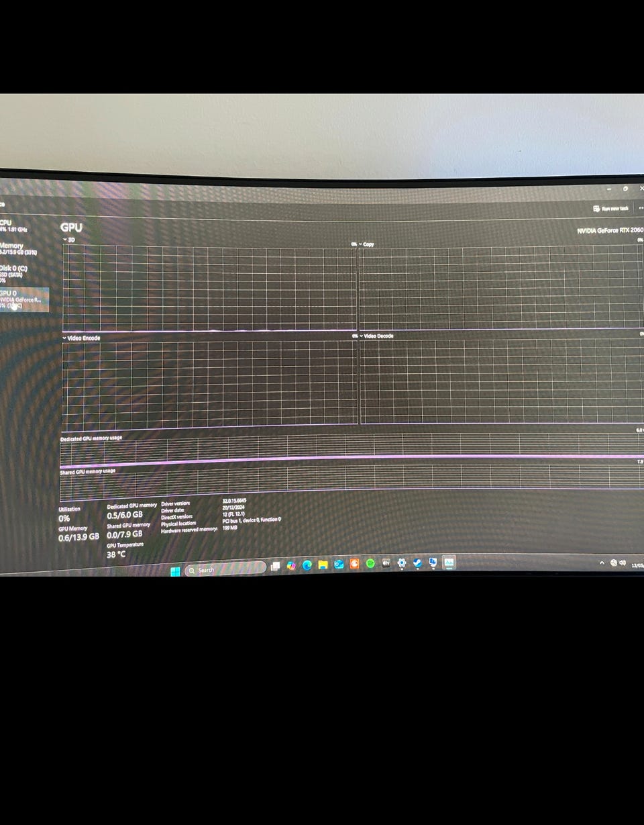Maximize the Task Manager window
This screenshot has height=825, width=644.
pyautogui.click(x=625, y=189)
